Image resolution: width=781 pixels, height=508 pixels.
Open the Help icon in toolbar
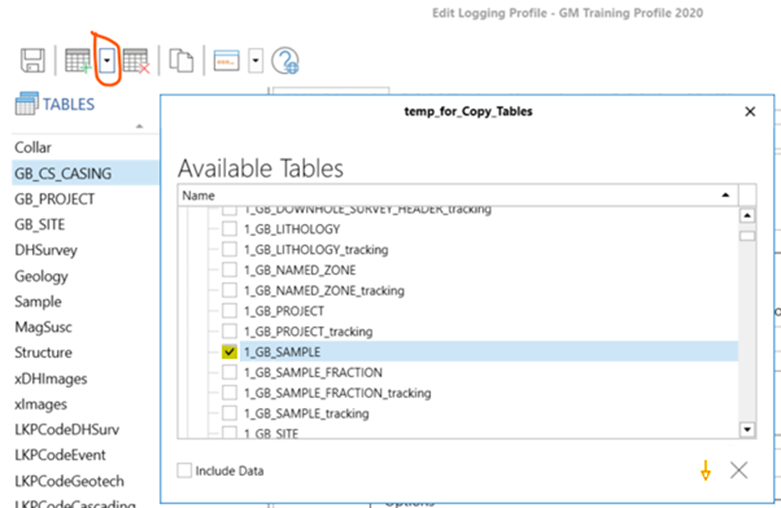[x=285, y=62]
